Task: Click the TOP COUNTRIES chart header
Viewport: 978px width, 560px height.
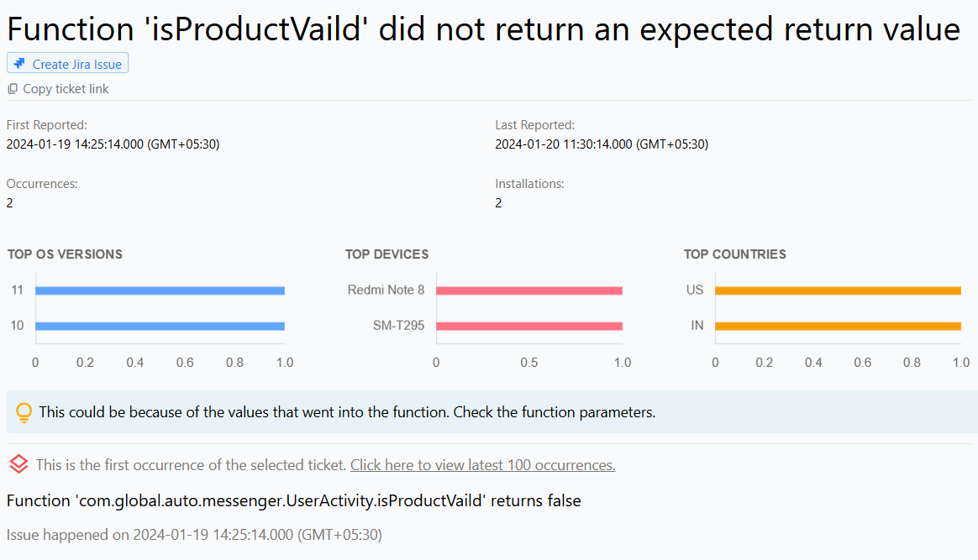Action: pos(734,254)
